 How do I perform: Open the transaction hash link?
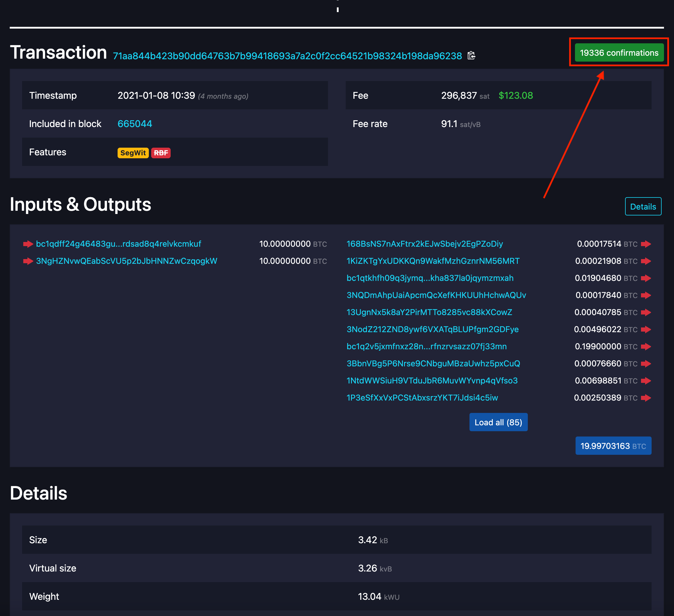click(x=287, y=56)
